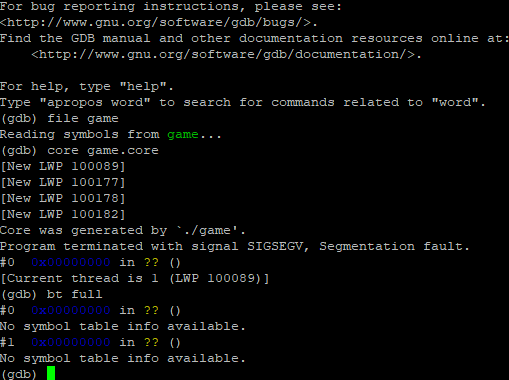The height and width of the screenshot is (380, 509).
Task: Click the SIGSEGV Segmentation fault line
Action: 235,247
